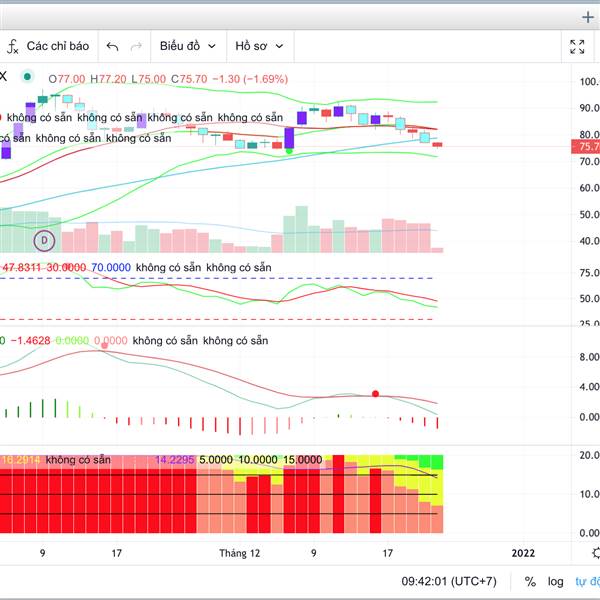Click the '2022' time axis label
Screen dimensions: 600x600
[523, 553]
